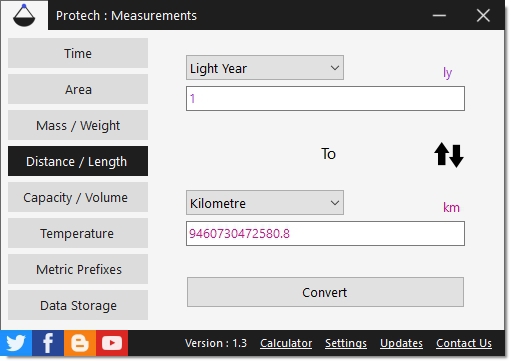Expand the Light Year source unit dropdown
512x361 pixels.
click(x=265, y=68)
